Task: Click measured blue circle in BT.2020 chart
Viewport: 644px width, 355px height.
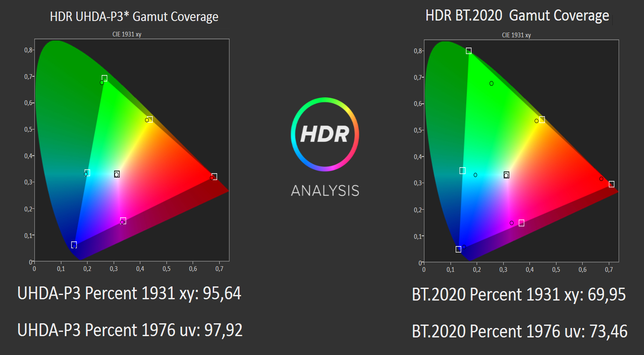Action: 464,247
